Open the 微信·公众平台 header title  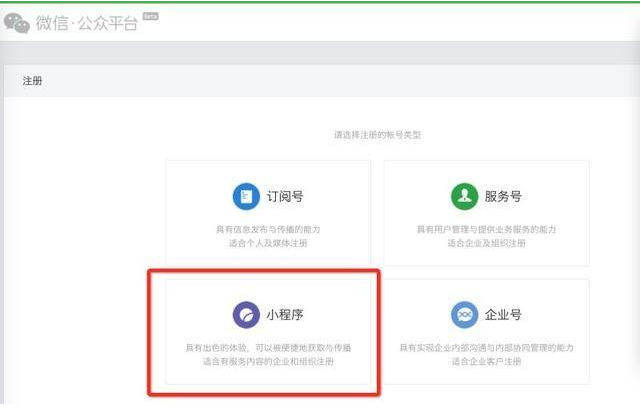point(87,23)
